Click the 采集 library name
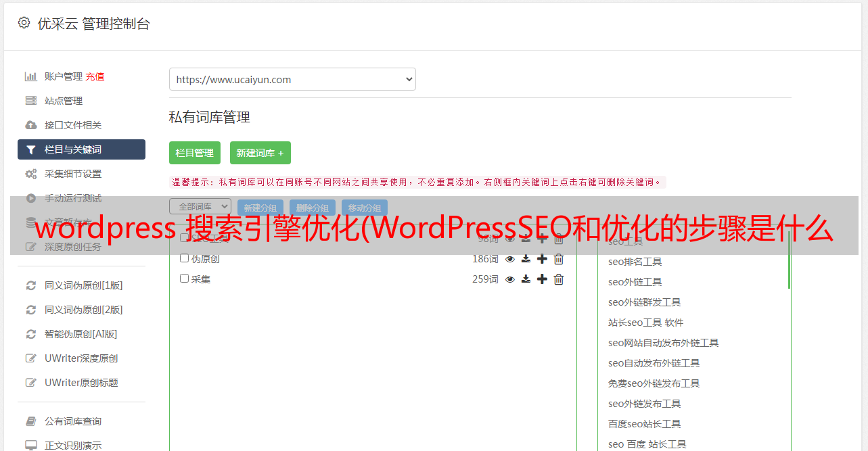The width and height of the screenshot is (868, 451). (x=201, y=279)
